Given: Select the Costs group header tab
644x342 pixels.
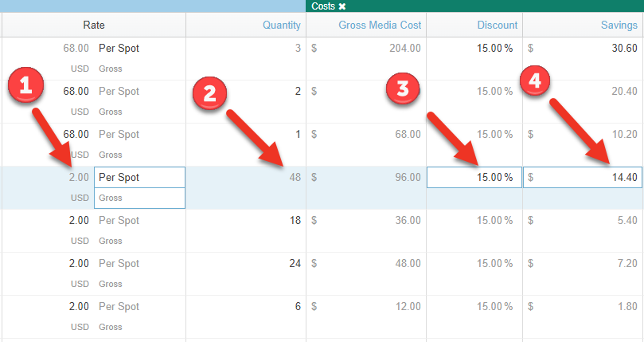Looking at the screenshot, I should click(x=323, y=6).
